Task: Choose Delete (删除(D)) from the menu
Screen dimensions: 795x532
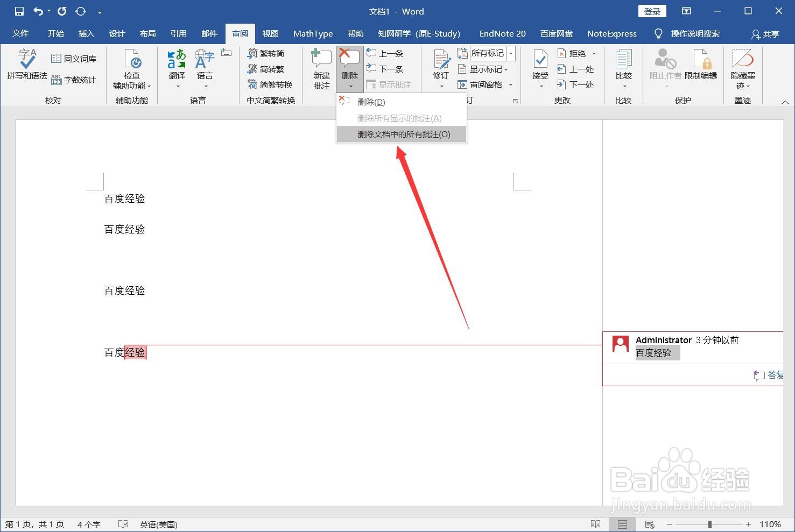Action: click(402, 102)
